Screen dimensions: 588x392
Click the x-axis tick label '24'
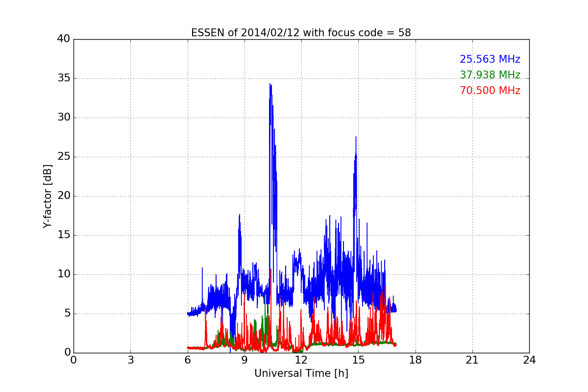pyautogui.click(x=529, y=360)
